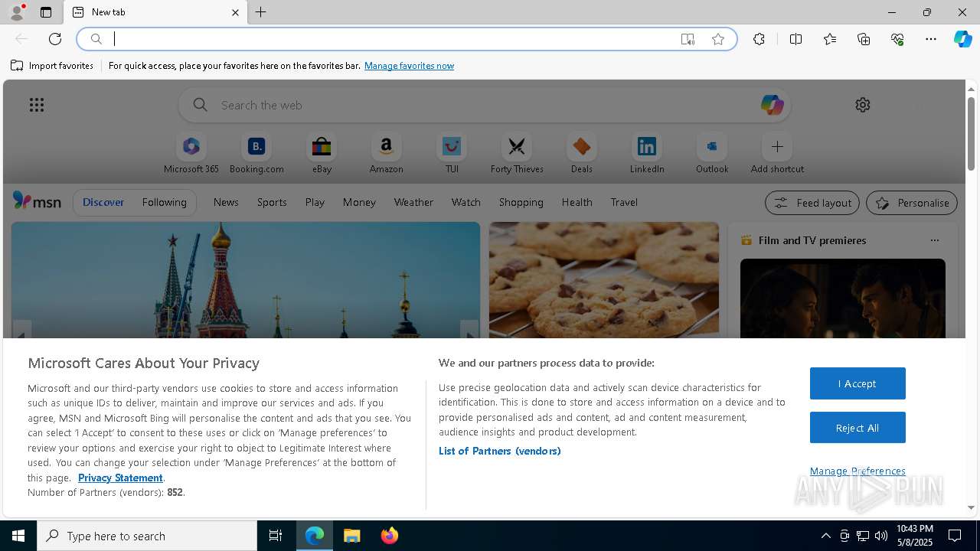The width and height of the screenshot is (980, 551).
Task: Open the Kremlin towers news image
Action: coord(246,280)
